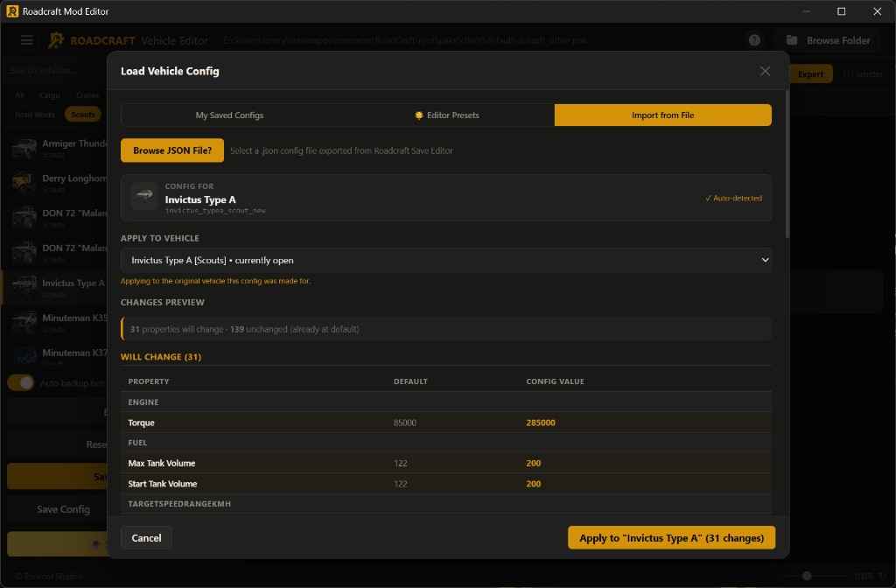Screen dimensions: 896x588
Task: Click the WILL CHANGE (31) heading
Action: 161,357
